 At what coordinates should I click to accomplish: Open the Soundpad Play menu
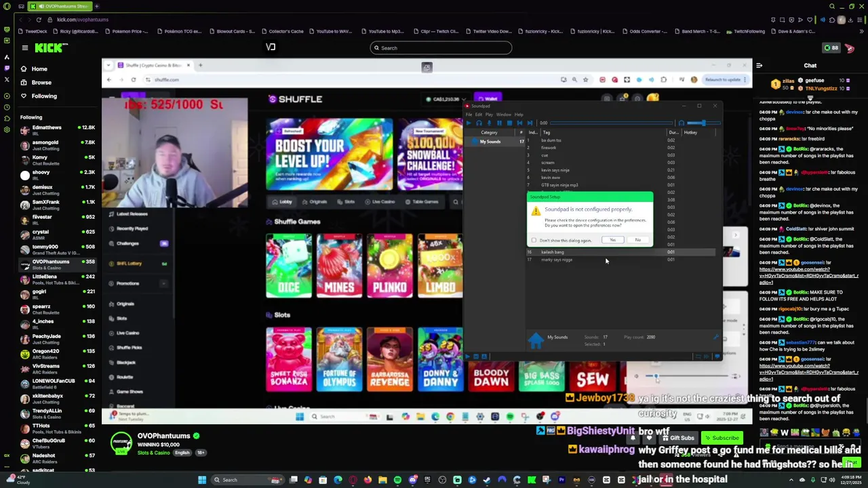489,115
